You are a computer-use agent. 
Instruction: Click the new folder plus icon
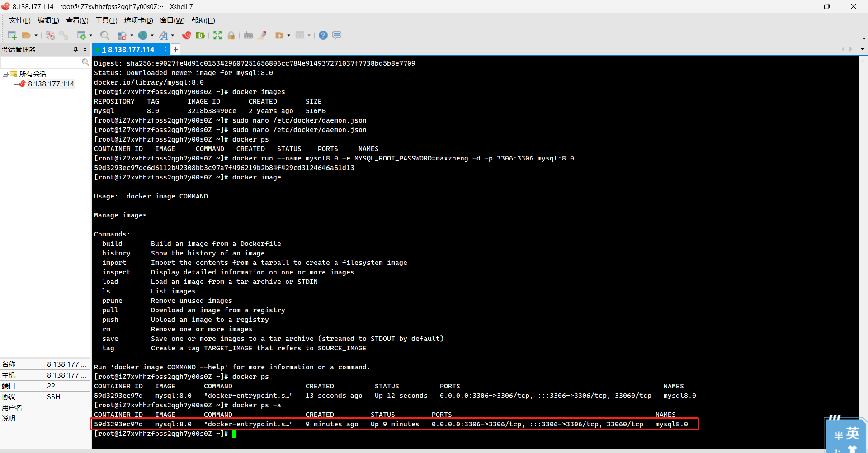279,35
